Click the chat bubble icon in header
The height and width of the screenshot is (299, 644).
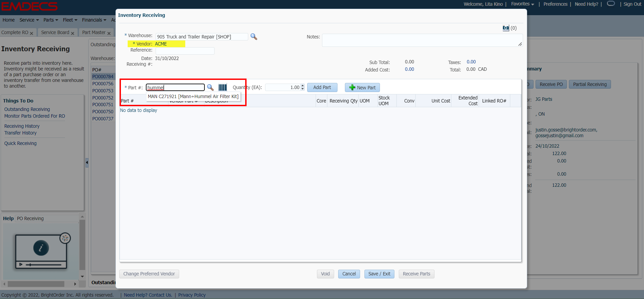(x=611, y=4)
